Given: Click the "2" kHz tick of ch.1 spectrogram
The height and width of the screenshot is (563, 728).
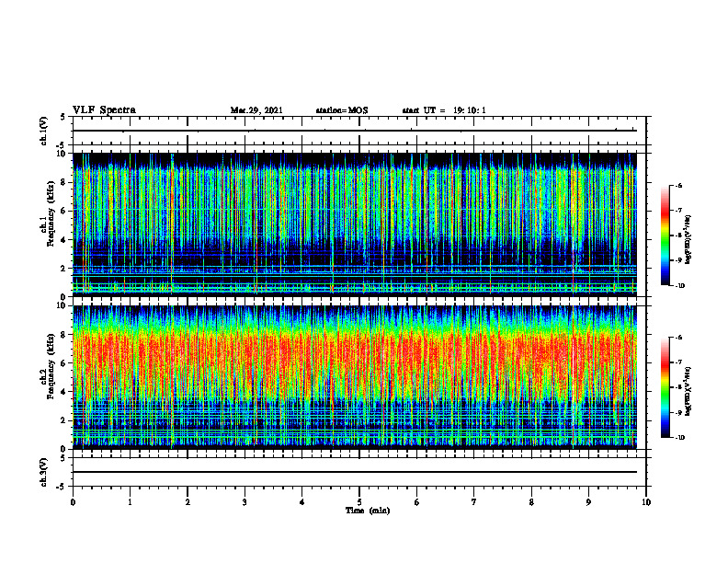Looking at the screenshot, I should pyautogui.click(x=64, y=269).
